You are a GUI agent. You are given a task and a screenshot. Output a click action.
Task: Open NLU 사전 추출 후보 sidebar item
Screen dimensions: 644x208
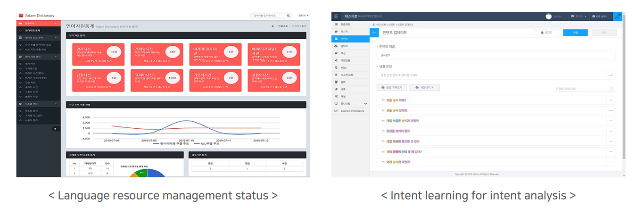pyautogui.click(x=35, y=49)
